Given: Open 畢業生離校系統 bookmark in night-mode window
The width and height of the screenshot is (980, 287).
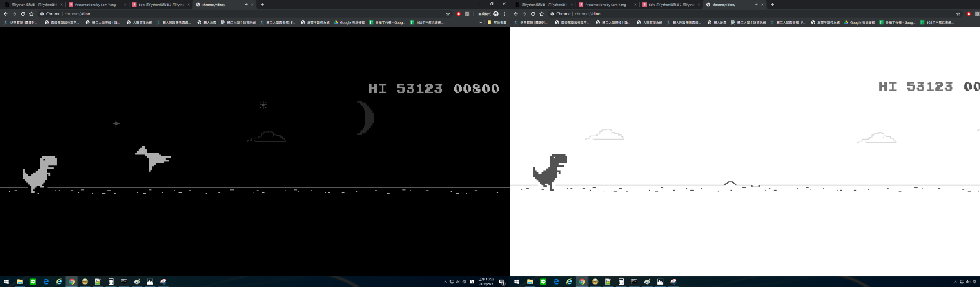Looking at the screenshot, I should point(315,22).
